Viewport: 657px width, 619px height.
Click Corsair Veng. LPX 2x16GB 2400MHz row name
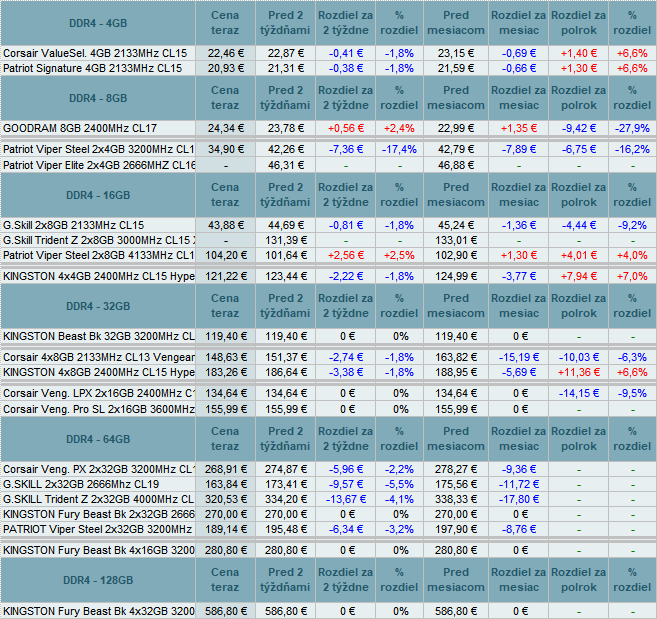(x=98, y=394)
